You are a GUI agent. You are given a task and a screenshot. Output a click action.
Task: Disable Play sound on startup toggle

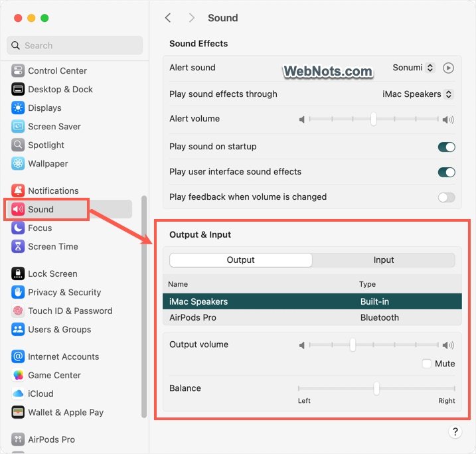coord(446,147)
